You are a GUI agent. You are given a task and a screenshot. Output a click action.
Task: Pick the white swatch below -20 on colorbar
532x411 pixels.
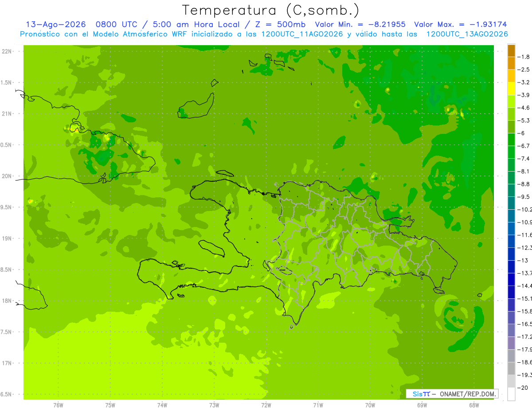[x=511, y=394]
